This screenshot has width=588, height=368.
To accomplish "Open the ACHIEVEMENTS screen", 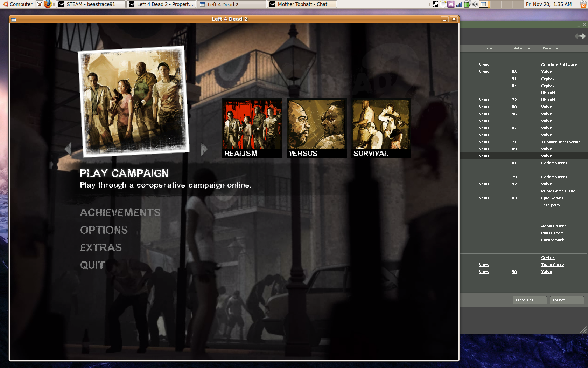I will coord(120,213).
